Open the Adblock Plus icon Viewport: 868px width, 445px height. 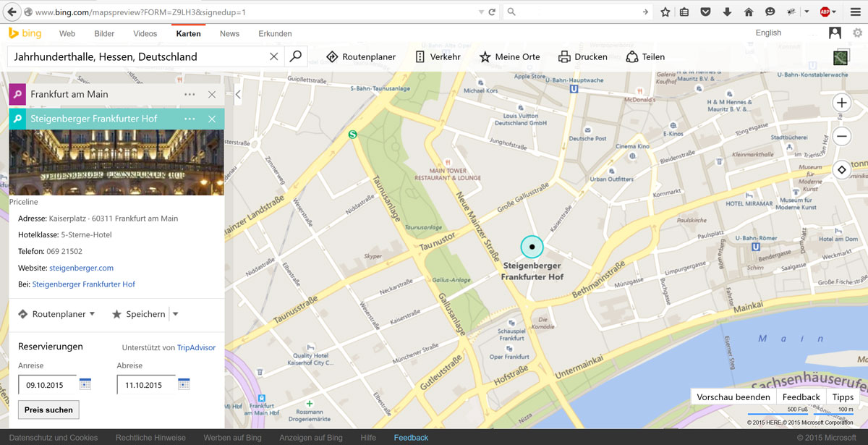(825, 12)
